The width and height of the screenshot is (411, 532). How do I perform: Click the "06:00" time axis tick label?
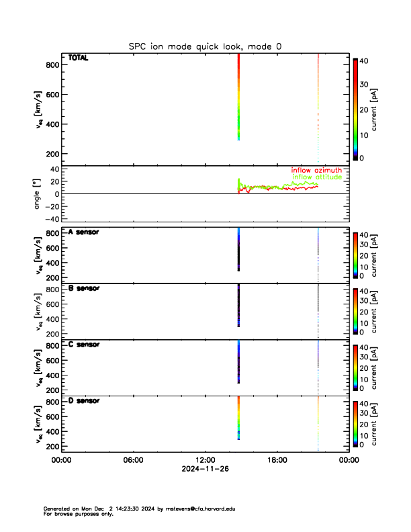(133, 460)
